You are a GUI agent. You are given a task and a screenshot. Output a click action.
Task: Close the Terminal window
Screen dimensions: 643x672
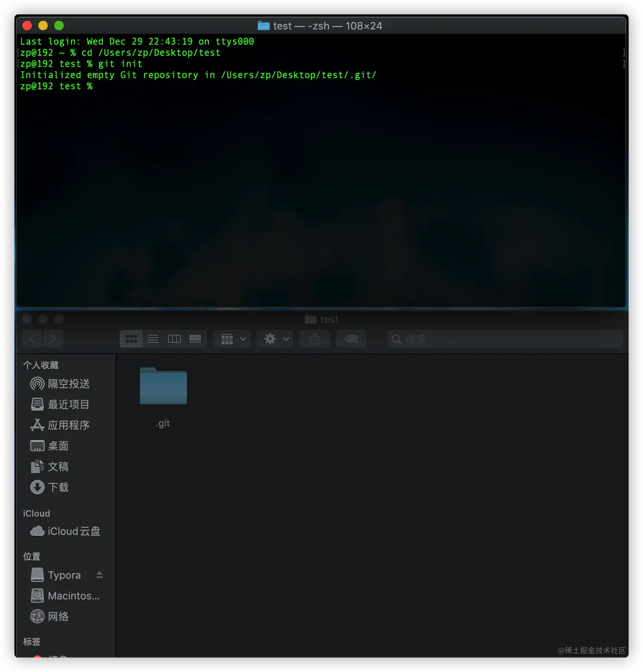pos(27,26)
